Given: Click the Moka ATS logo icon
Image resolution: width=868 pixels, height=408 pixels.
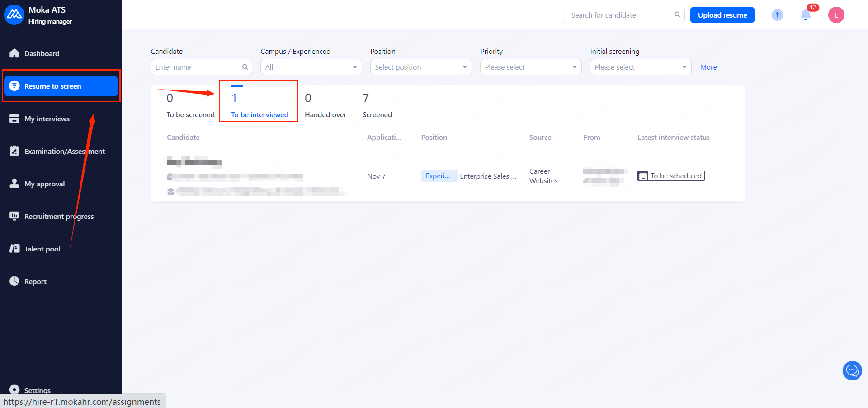Looking at the screenshot, I should 14,15.
